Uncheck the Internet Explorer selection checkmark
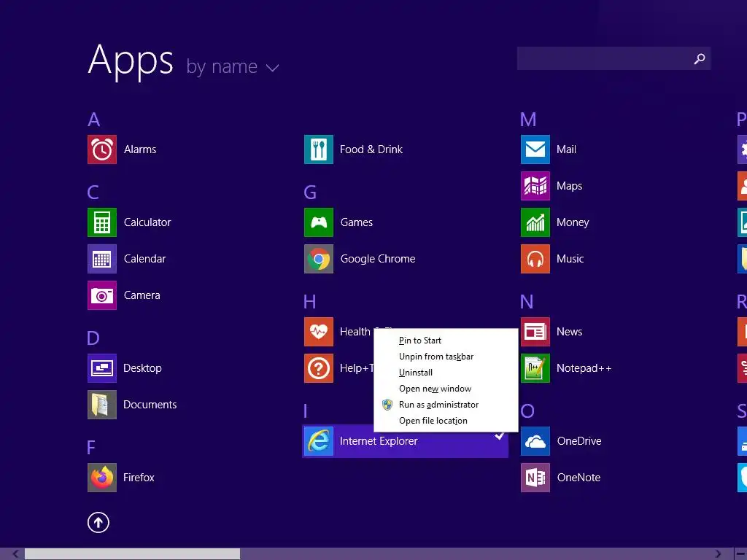The width and height of the screenshot is (747, 560). (x=499, y=435)
